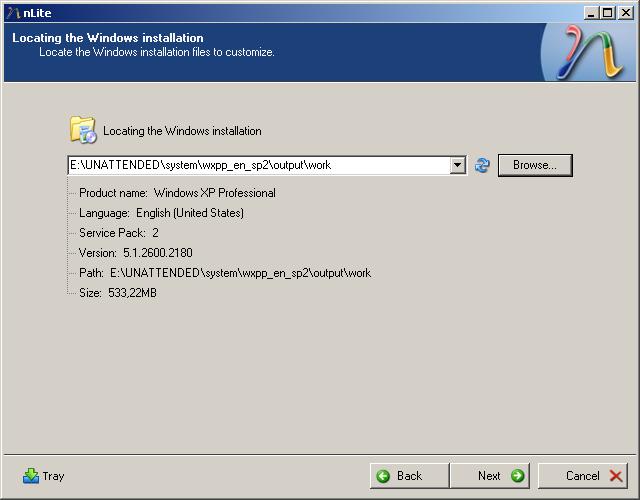Image resolution: width=640 pixels, height=500 pixels.
Task: Close the nLite window
Action: [x=626, y=13]
